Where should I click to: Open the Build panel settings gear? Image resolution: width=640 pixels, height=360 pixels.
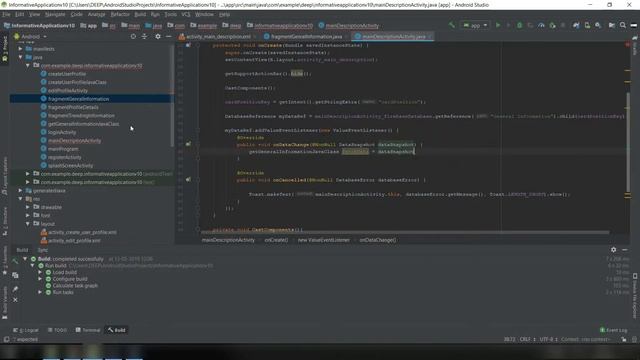click(x=613, y=250)
